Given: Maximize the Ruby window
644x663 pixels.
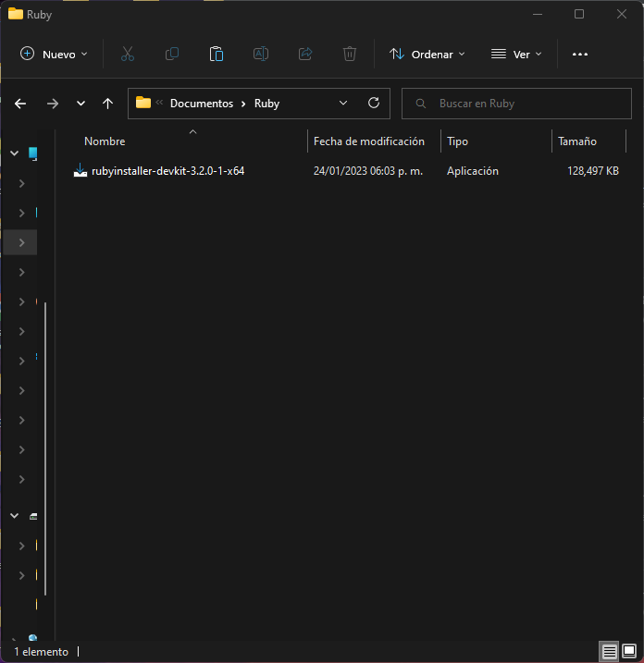Looking at the screenshot, I should [579, 15].
